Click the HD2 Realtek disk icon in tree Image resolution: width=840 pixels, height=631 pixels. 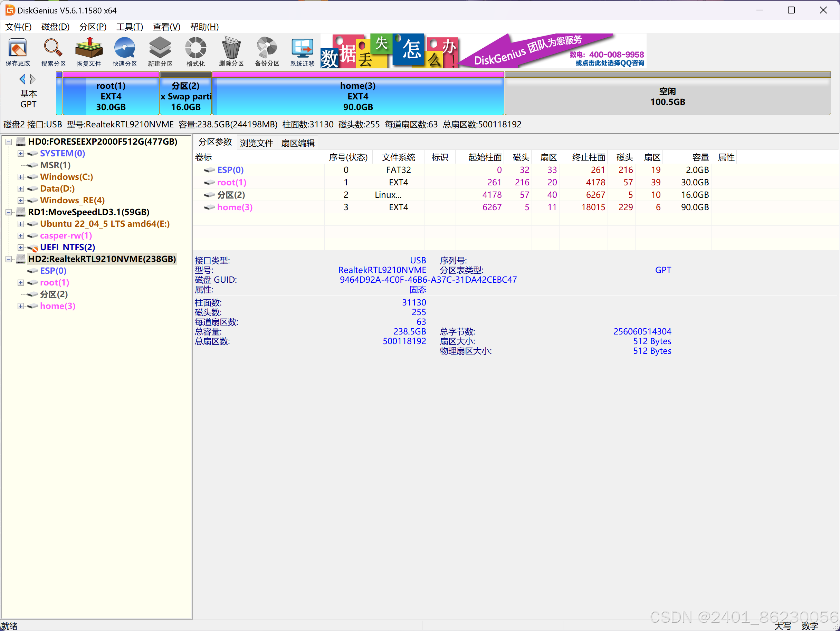[x=21, y=259]
